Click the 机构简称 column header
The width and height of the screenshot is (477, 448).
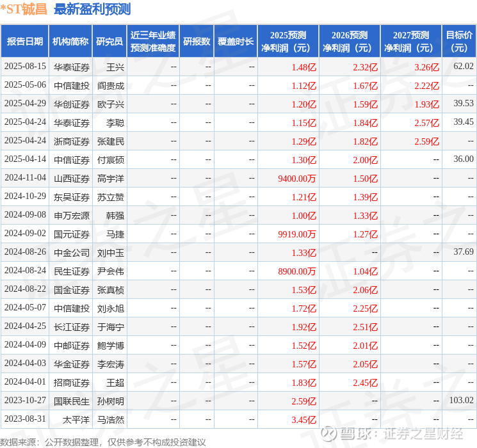[70, 41]
